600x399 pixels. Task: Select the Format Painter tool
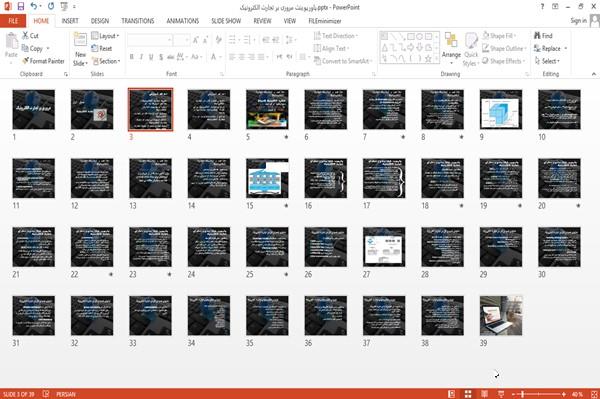point(43,61)
